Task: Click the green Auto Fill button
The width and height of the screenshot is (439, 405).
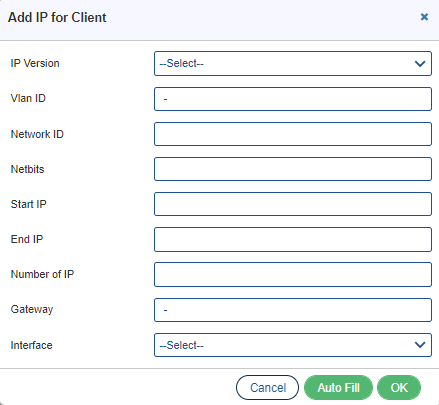Action: pos(338,387)
